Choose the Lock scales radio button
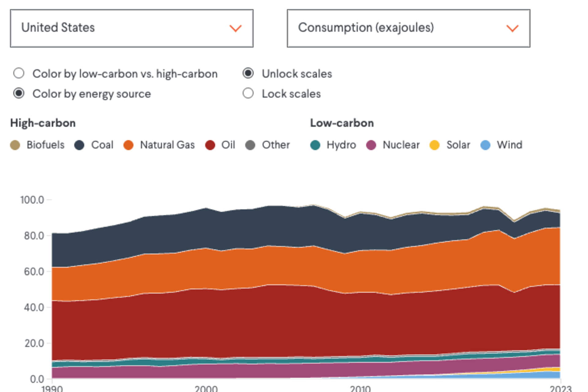Screen dimensions: 588x392 248,93
